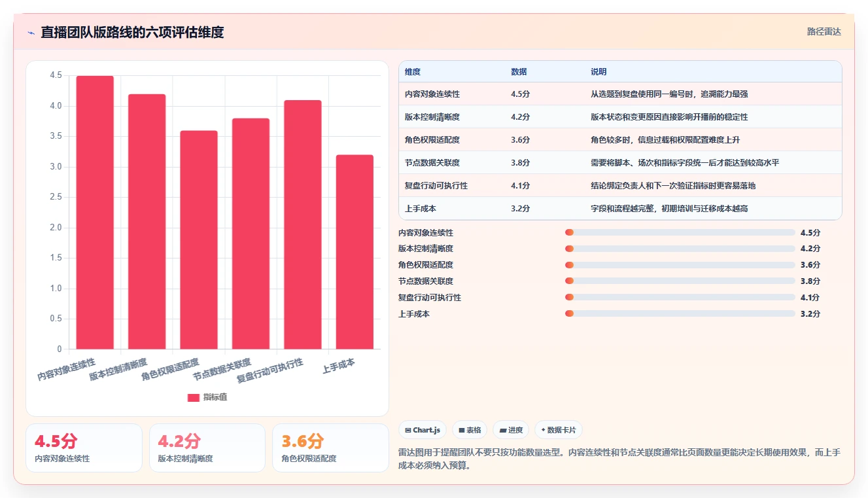Select table cell 内容对象连续性

[x=432, y=94]
